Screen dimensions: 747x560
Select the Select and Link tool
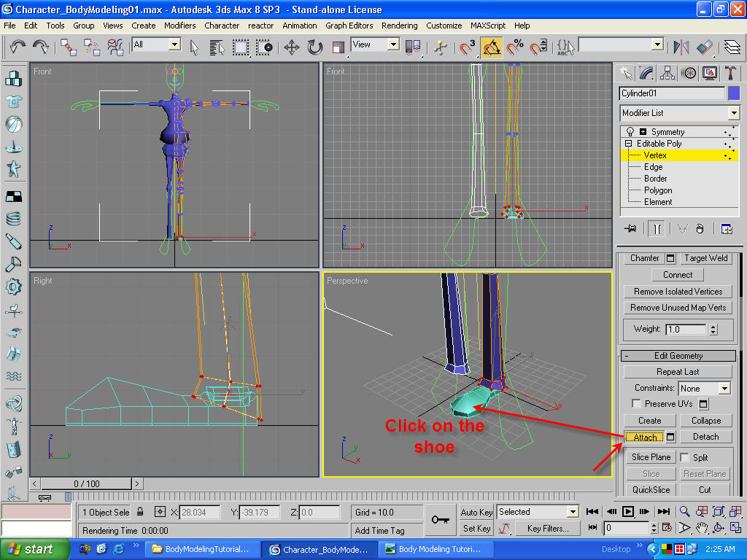pos(68,47)
